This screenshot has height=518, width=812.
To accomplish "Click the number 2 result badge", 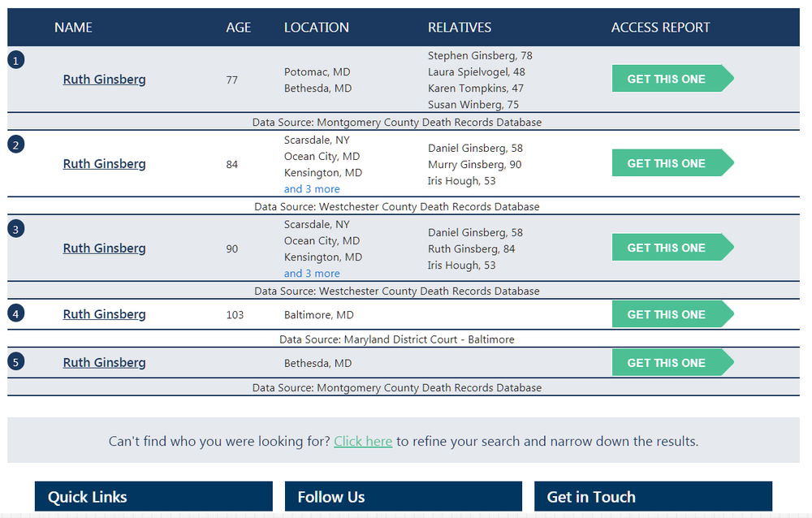I will tap(15, 145).
